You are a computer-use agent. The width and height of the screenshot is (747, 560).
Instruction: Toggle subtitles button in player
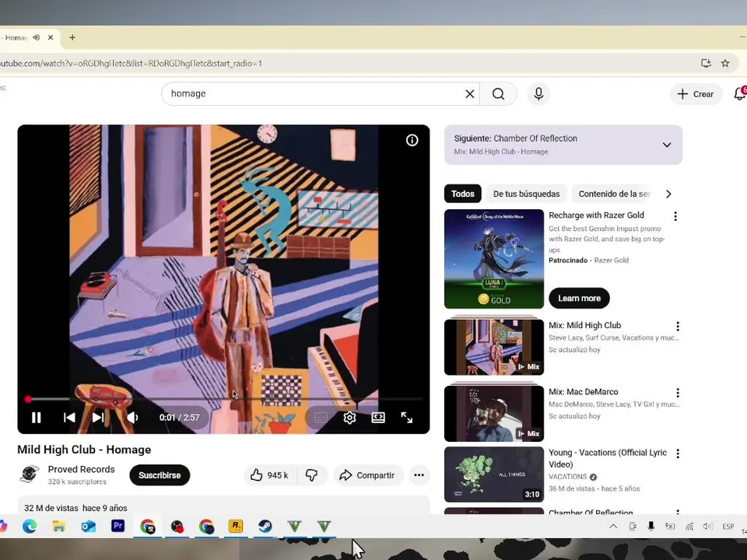pos(321,418)
